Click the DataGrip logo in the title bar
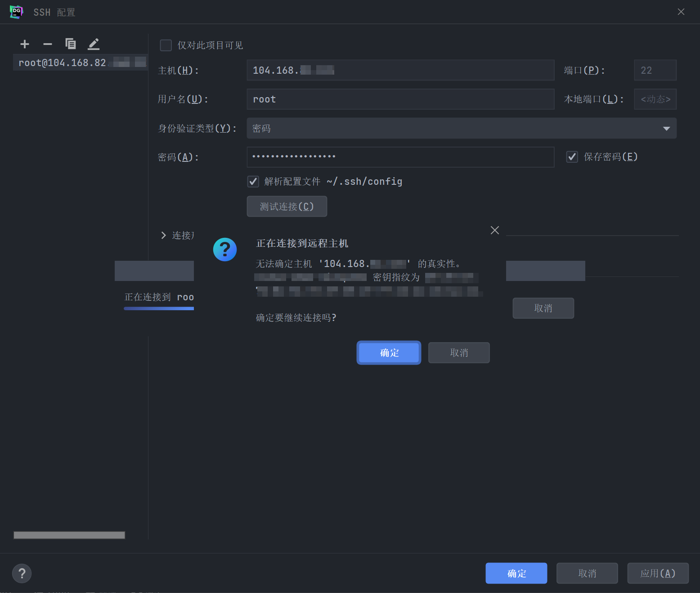Image resolution: width=700 pixels, height=593 pixels. coord(16,12)
